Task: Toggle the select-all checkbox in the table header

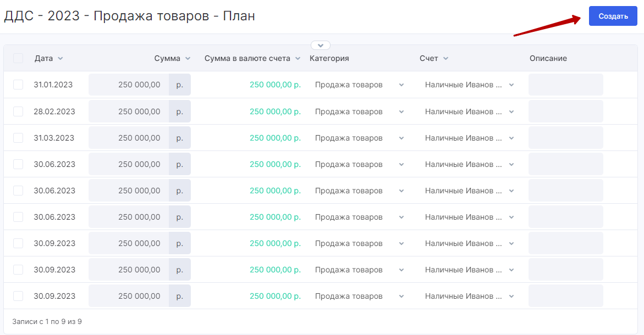Action: point(18,58)
